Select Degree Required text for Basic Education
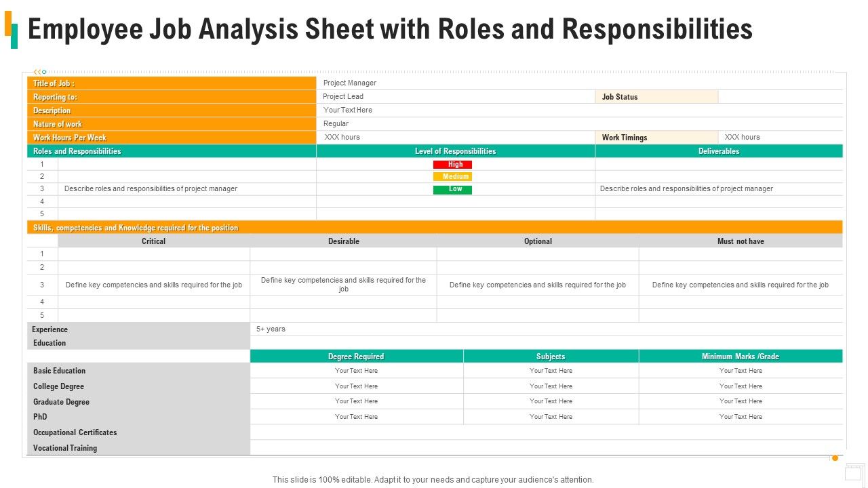 (356, 371)
